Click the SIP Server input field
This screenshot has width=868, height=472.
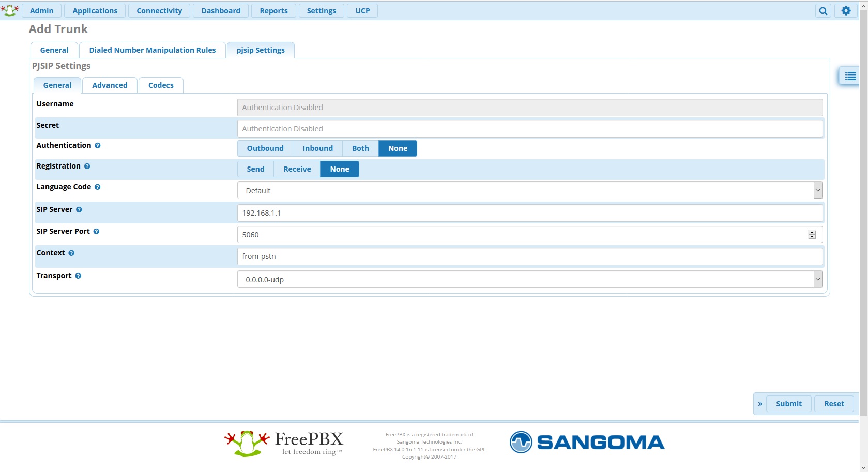[x=529, y=213]
